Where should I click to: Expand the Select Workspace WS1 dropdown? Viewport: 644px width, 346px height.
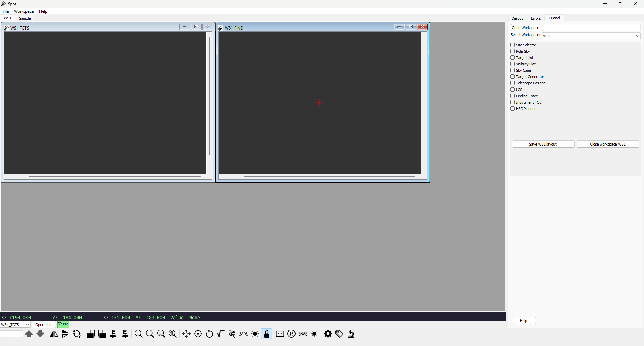pyautogui.click(x=591, y=36)
